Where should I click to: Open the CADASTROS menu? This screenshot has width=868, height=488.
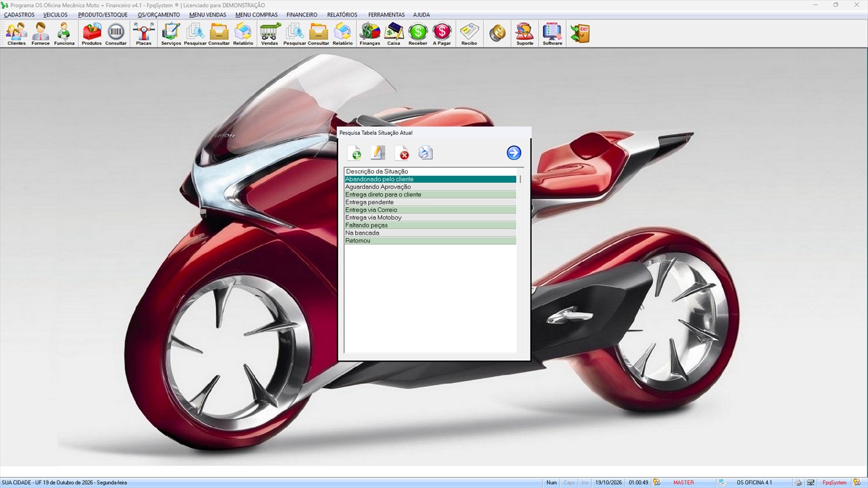pos(19,15)
